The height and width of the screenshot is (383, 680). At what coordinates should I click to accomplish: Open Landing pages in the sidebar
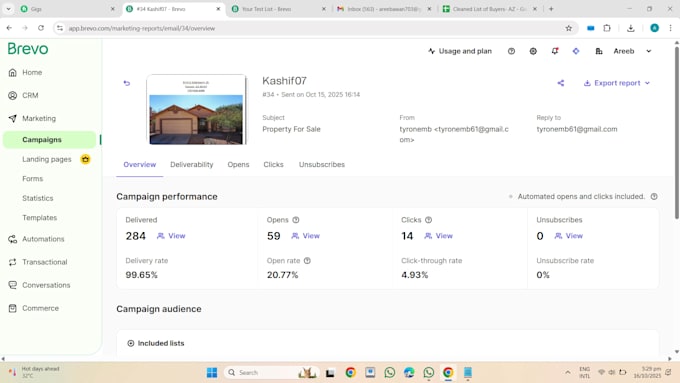coord(47,159)
